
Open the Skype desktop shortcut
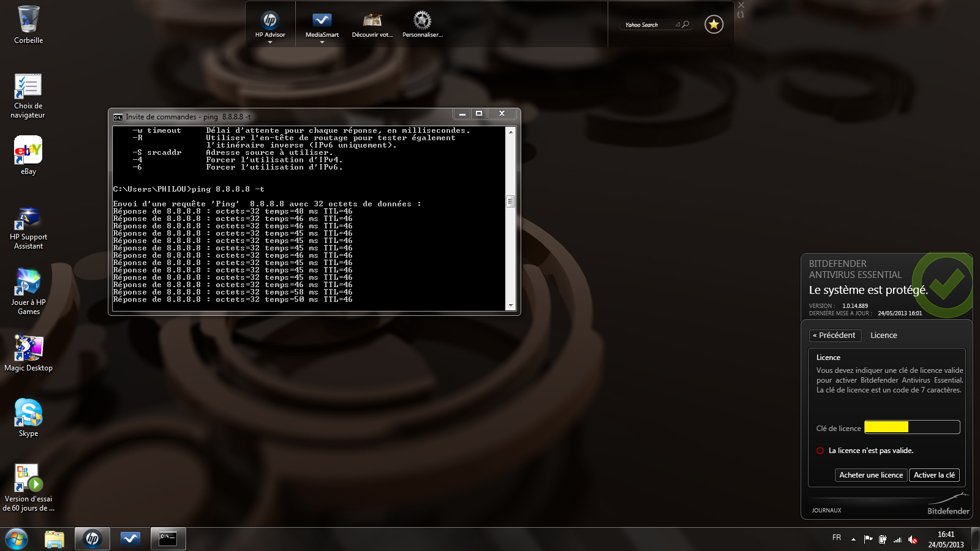coord(28,418)
